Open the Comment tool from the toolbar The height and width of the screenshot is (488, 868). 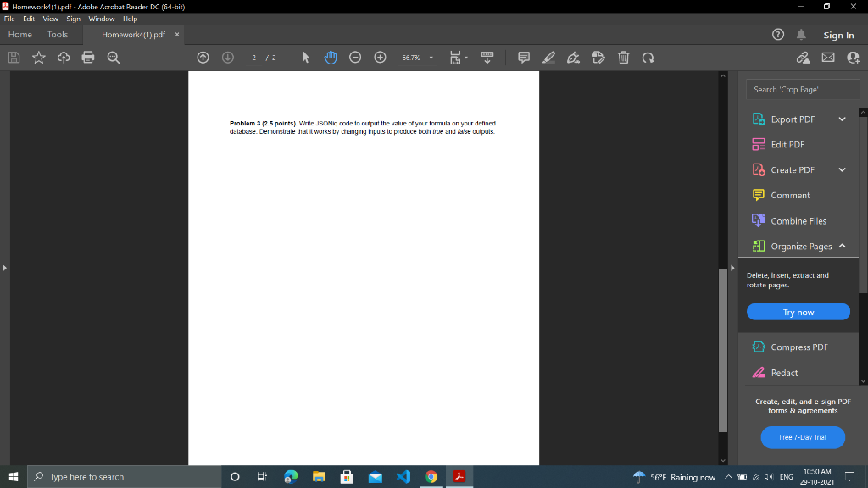click(x=523, y=57)
